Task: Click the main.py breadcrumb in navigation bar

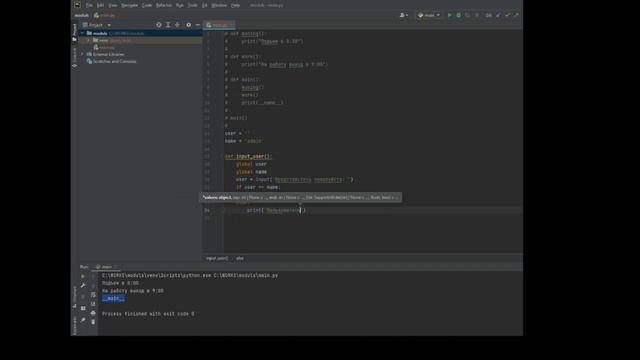Action: [x=105, y=16]
